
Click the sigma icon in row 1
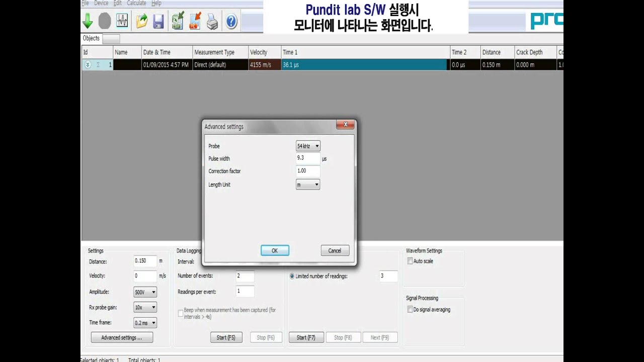click(x=98, y=65)
